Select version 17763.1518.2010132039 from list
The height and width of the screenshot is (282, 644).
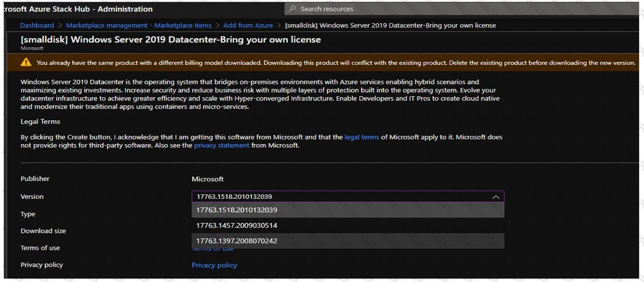348,210
